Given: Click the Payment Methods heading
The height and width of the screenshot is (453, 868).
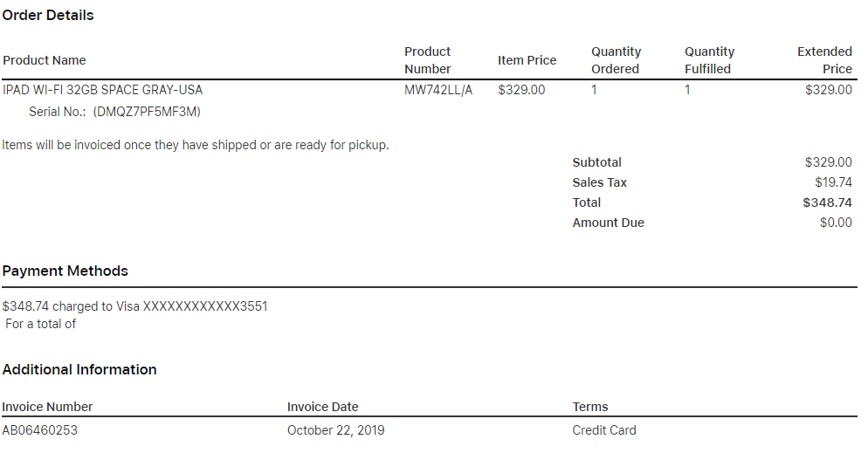Looking at the screenshot, I should coord(65,271).
